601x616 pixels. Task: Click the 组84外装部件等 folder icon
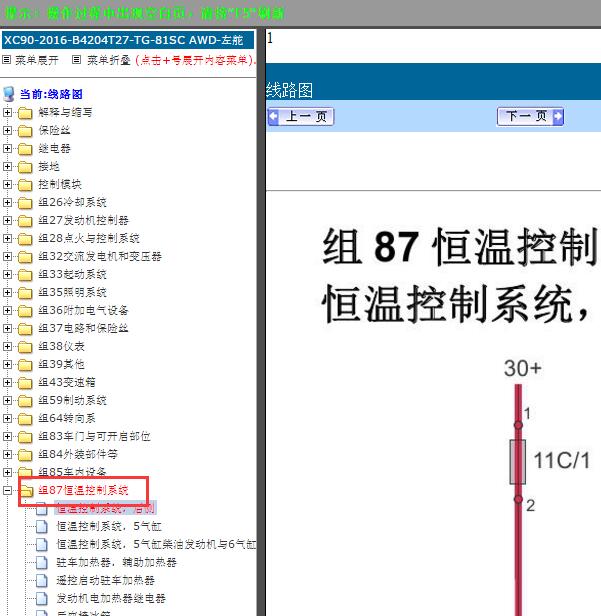pos(25,455)
